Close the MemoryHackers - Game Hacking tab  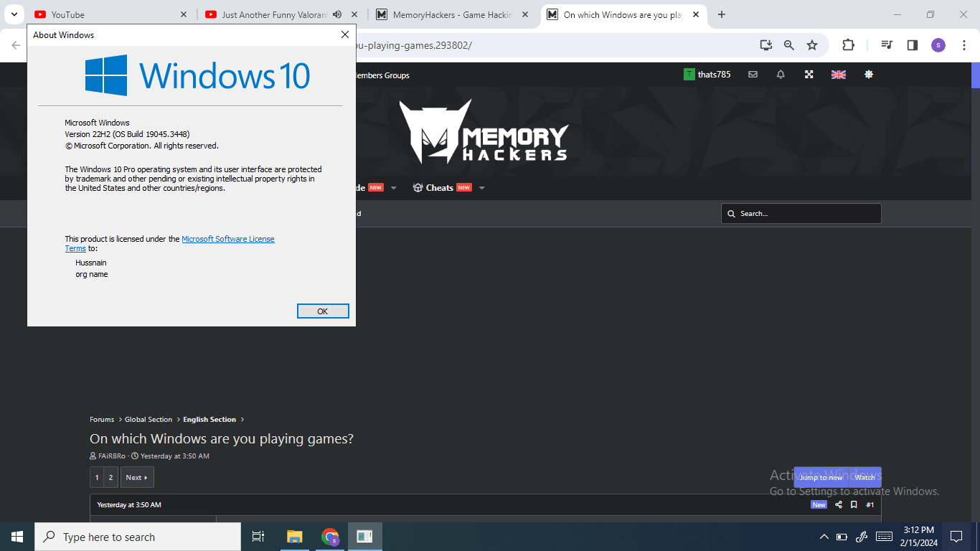[525, 14]
